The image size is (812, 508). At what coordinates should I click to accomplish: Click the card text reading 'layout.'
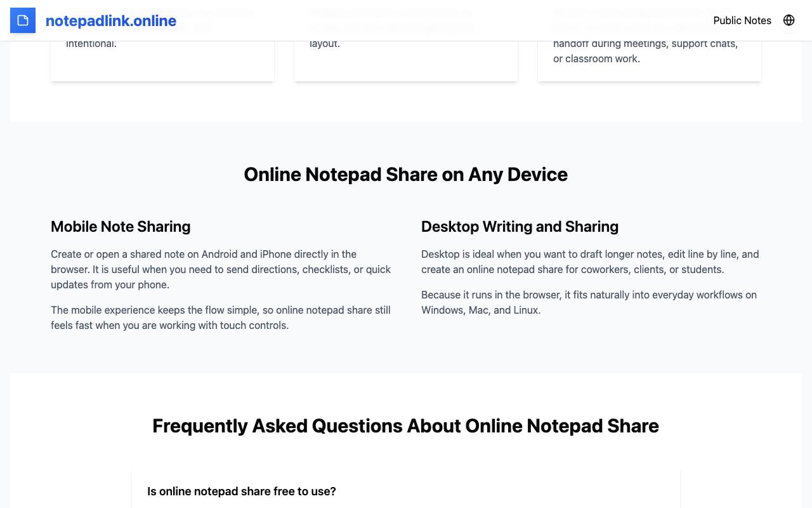(325, 43)
